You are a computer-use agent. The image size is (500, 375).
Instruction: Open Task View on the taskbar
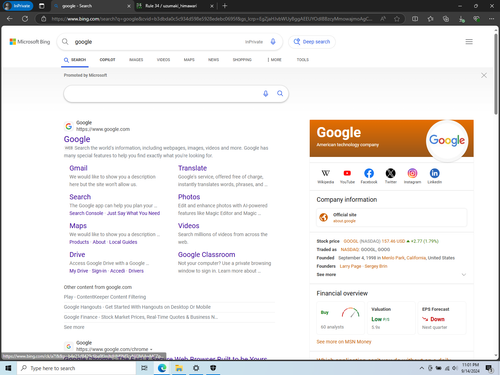pos(144,368)
